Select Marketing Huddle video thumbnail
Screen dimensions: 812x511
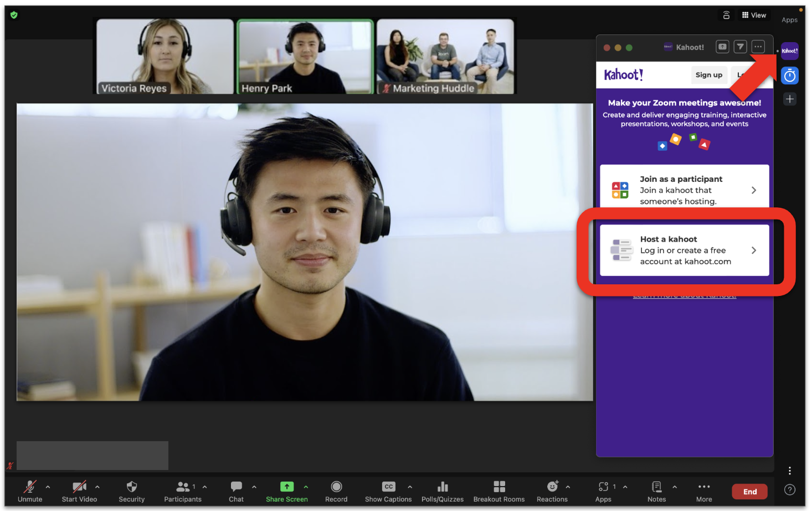point(445,57)
